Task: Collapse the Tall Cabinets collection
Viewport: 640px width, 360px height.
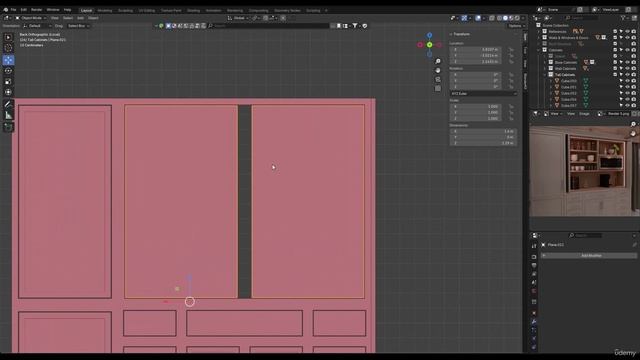Action: [x=545, y=75]
